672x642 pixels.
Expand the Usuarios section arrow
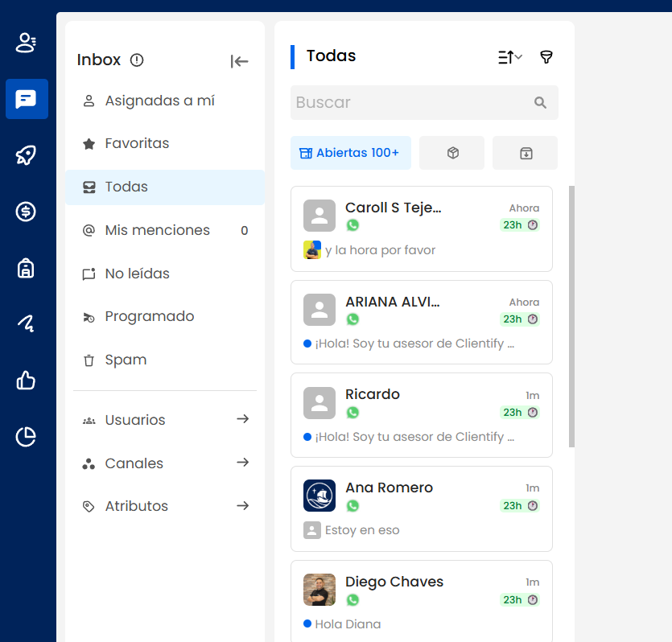click(x=242, y=419)
